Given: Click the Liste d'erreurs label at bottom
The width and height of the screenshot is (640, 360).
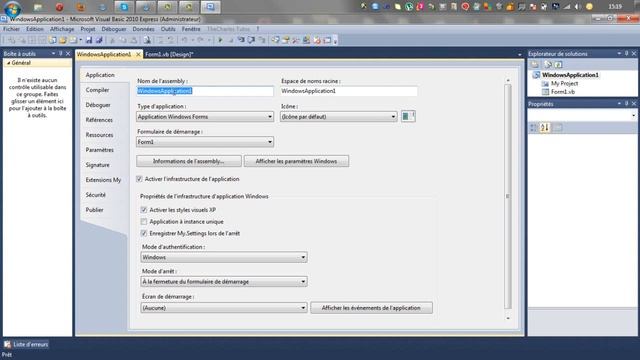Looking at the screenshot, I should click(31, 344).
